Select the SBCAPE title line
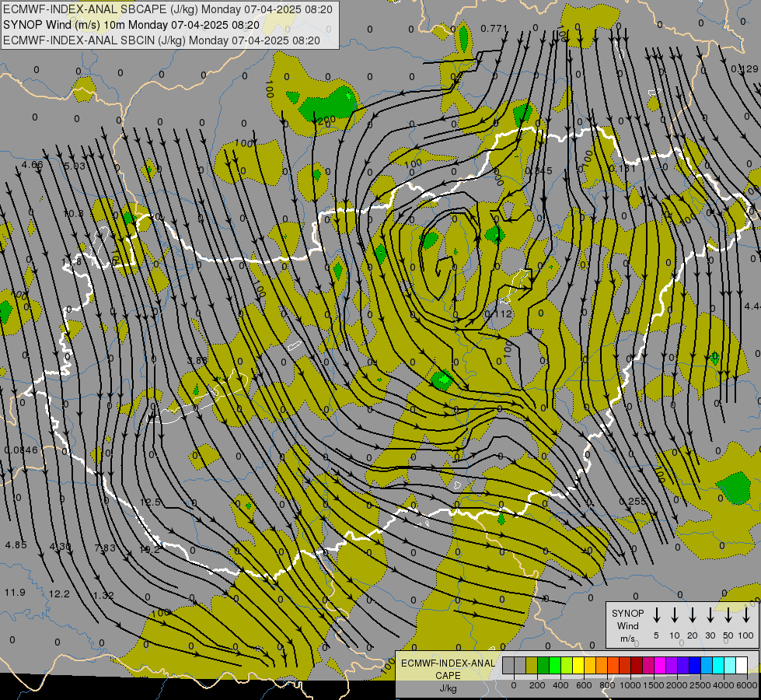 click(168, 9)
